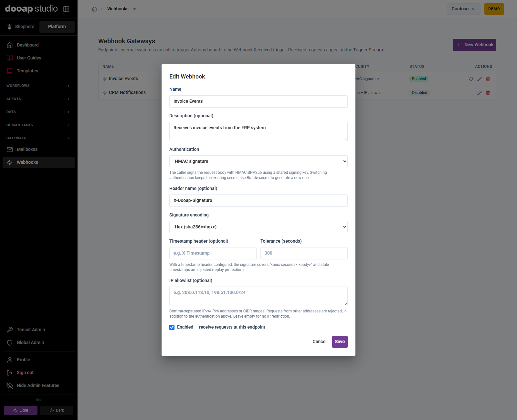Click lightning icon beside Invoice Events row
Image resolution: width=517 pixels, height=420 pixels.
point(105,79)
